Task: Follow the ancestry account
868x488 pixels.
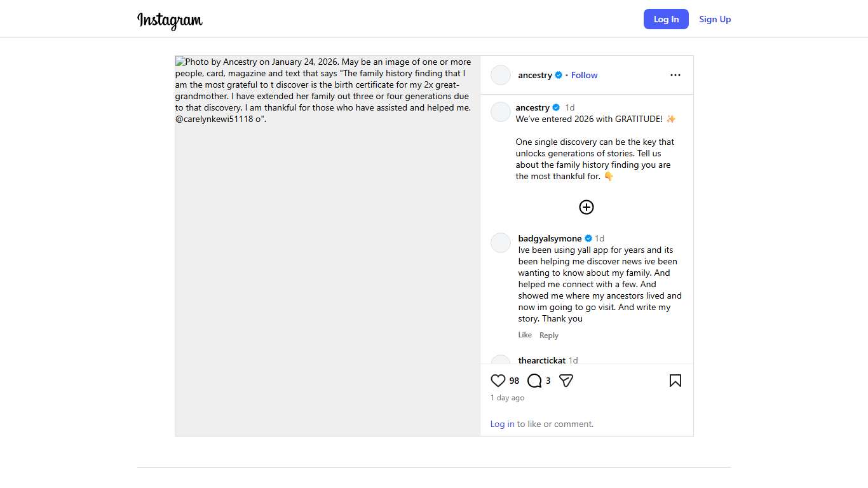Action: click(584, 75)
